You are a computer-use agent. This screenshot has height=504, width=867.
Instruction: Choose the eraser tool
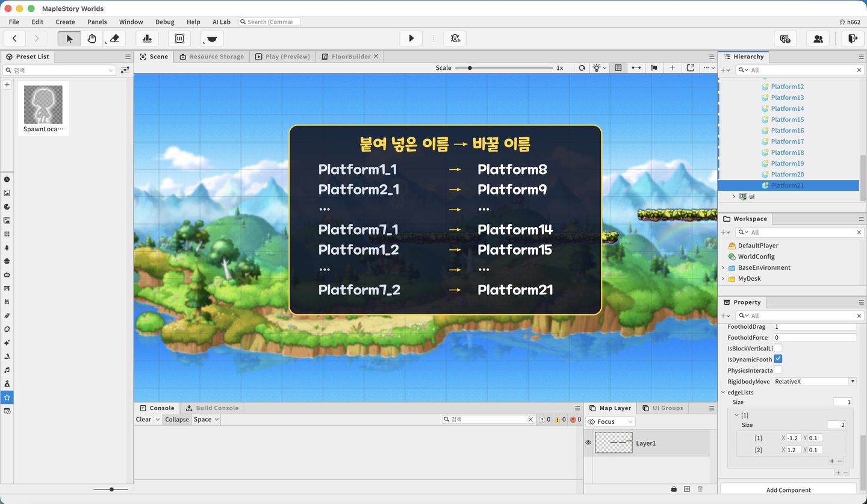tap(114, 39)
